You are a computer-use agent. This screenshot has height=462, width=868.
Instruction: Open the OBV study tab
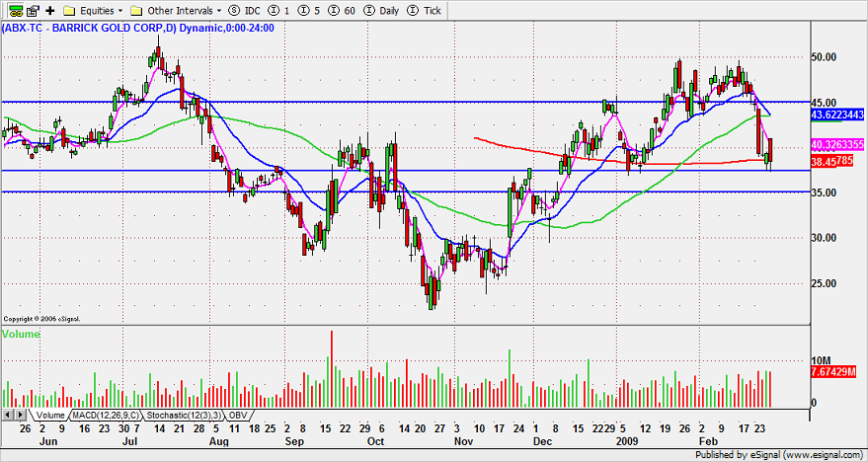[x=237, y=415]
